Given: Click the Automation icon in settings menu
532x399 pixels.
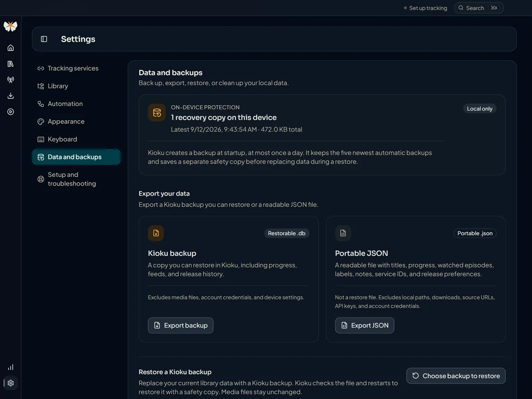Looking at the screenshot, I should (41, 104).
